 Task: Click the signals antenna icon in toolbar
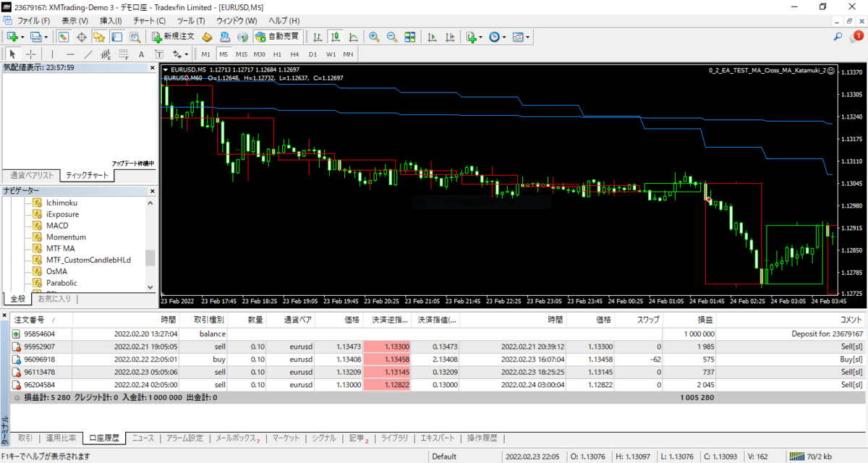(242, 36)
